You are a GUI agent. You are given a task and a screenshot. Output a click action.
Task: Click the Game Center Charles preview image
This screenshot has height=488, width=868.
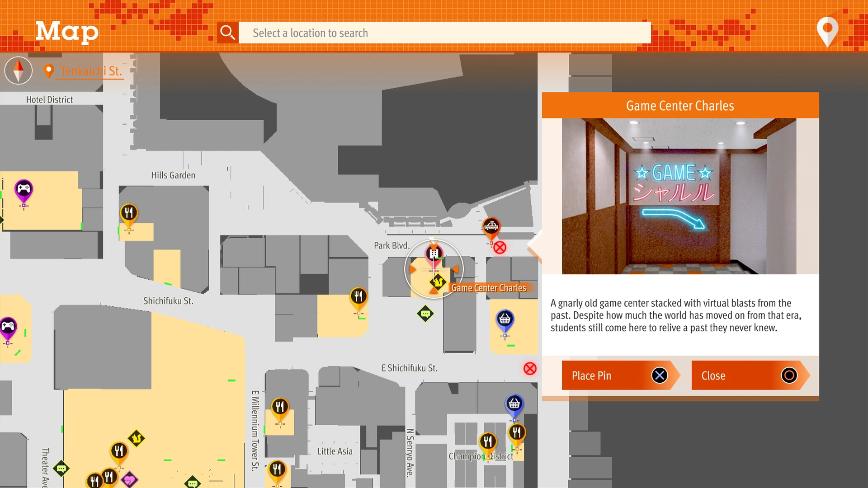pos(679,196)
